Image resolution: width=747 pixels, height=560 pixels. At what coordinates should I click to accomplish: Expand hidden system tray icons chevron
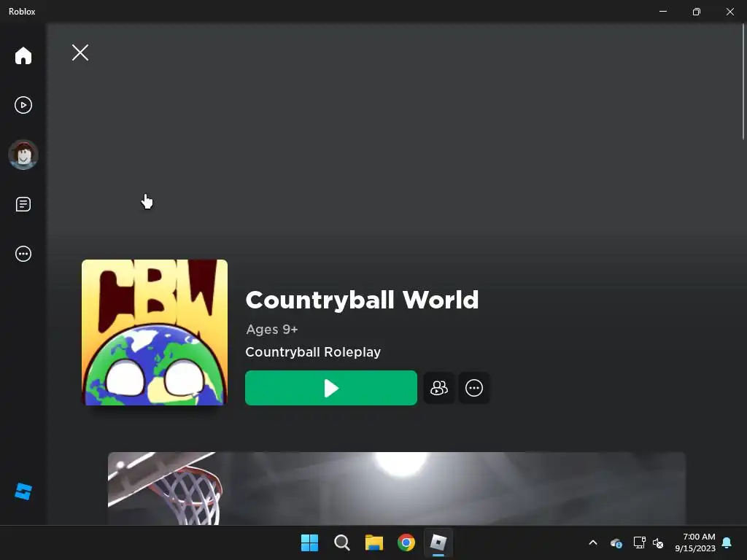(593, 542)
